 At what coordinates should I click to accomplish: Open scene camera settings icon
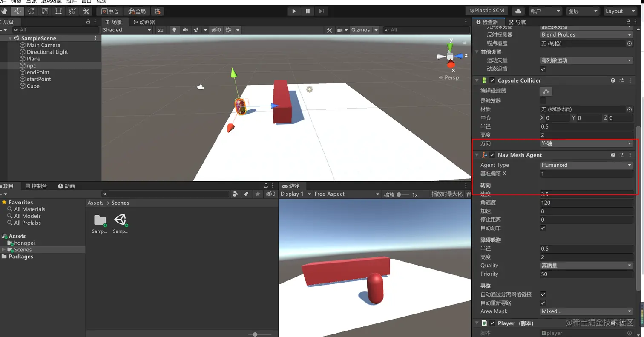340,30
